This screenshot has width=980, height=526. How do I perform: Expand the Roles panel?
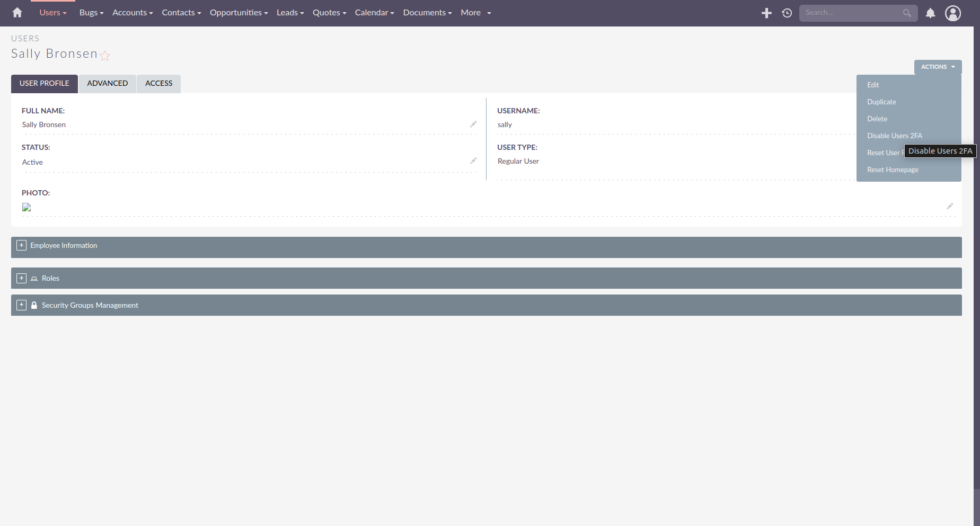pos(21,278)
